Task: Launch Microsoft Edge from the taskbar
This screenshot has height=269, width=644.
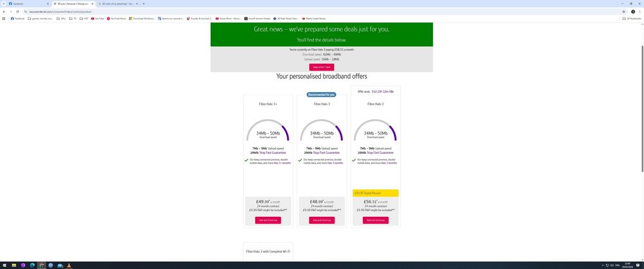Action: 32,265
